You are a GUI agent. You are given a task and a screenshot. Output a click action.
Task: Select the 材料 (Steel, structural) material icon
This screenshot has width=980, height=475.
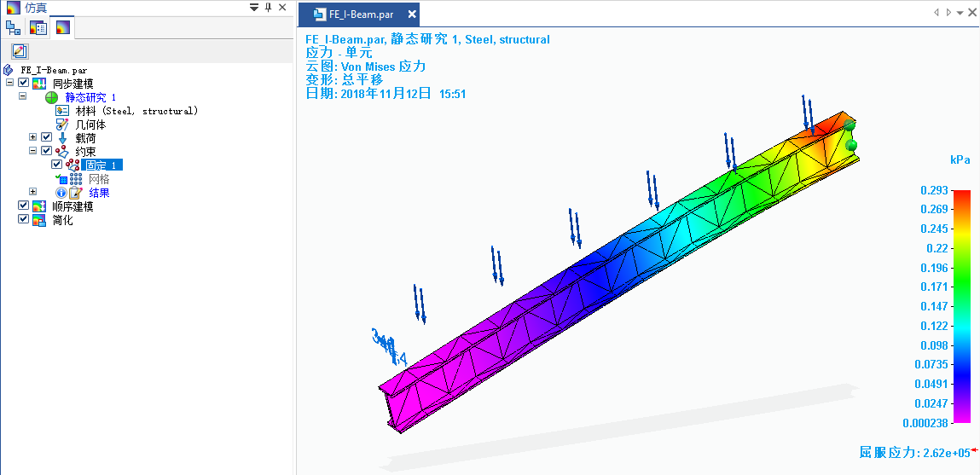click(x=62, y=111)
